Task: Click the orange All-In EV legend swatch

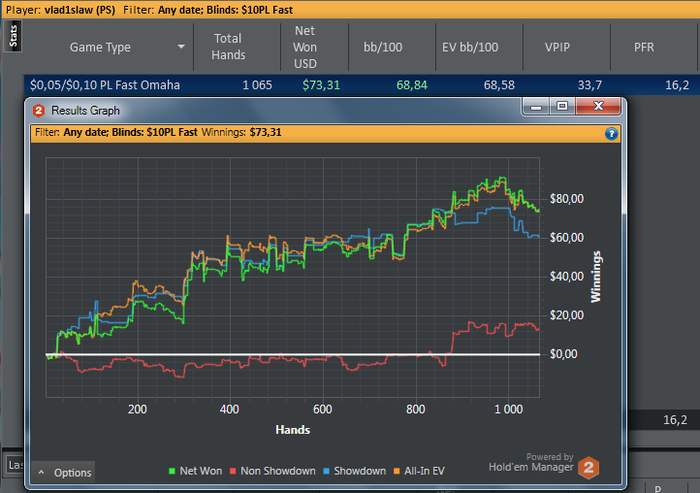Action: tap(396, 471)
